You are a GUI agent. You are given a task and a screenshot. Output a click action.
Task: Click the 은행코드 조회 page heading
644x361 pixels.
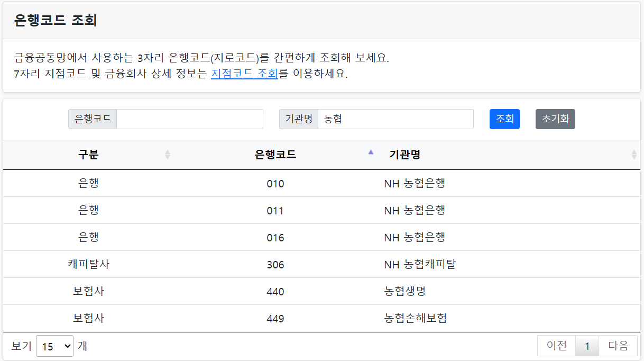pyautogui.click(x=56, y=20)
